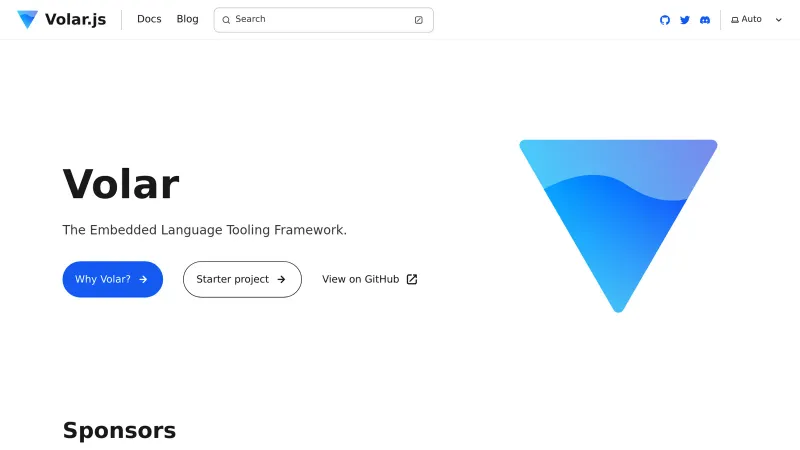Open the Discord icon link
800x450 pixels.
(705, 20)
